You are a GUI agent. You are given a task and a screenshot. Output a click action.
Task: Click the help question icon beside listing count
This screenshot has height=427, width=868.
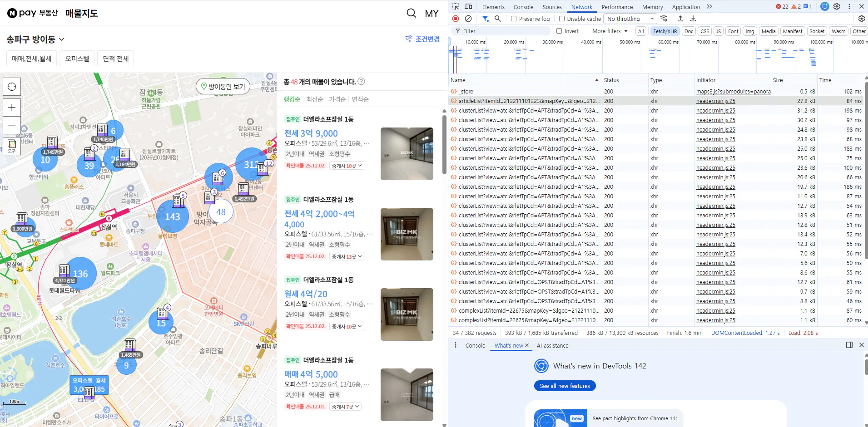coord(361,81)
